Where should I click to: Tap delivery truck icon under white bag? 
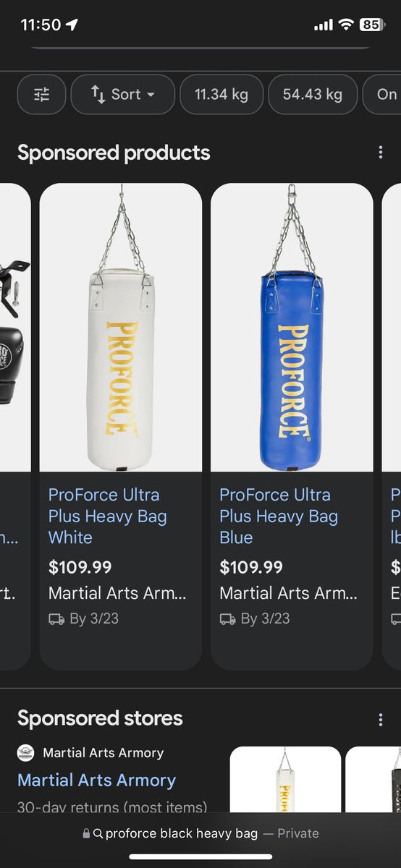(56, 619)
